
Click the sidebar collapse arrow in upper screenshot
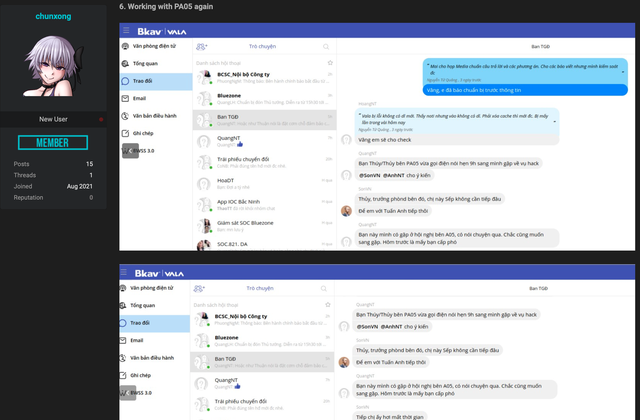pyautogui.click(x=130, y=151)
